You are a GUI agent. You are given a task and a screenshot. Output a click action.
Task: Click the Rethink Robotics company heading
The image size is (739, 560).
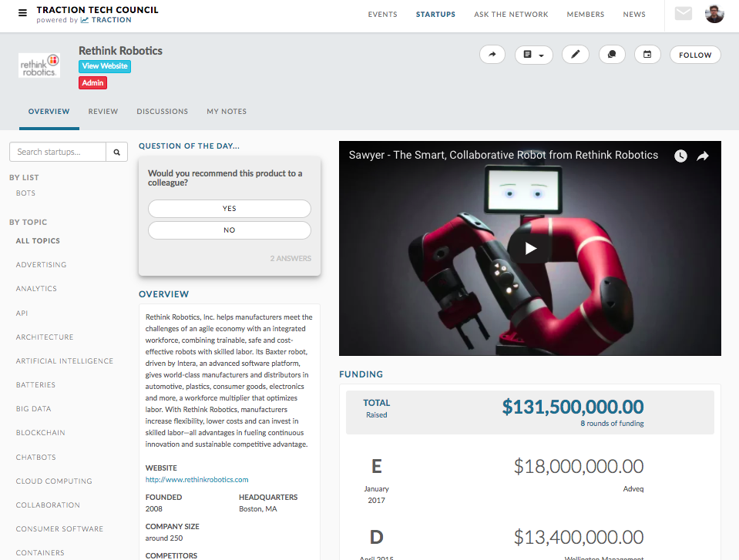pos(120,51)
